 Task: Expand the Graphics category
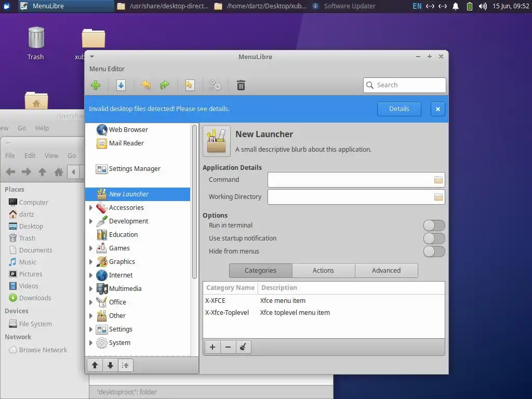[x=90, y=262]
